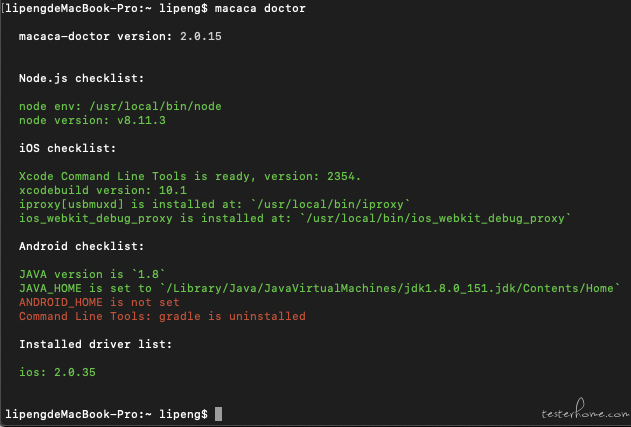Click the 'Android checklist:' heading

81,246
